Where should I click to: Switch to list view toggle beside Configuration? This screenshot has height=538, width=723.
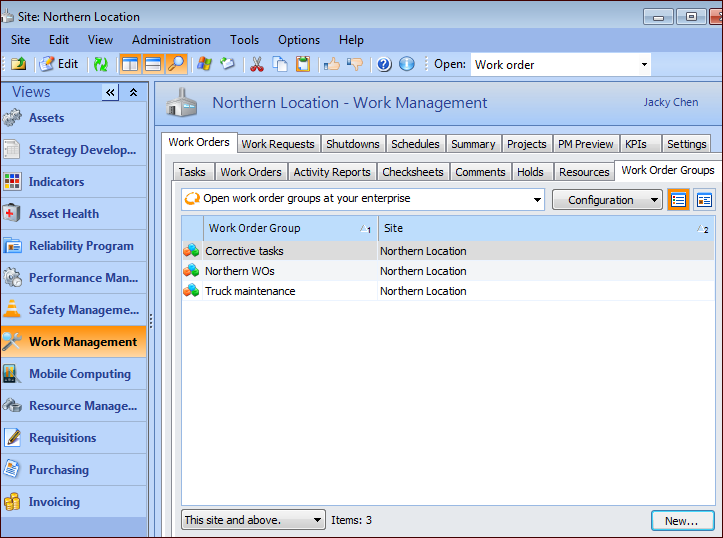pyautogui.click(x=679, y=200)
